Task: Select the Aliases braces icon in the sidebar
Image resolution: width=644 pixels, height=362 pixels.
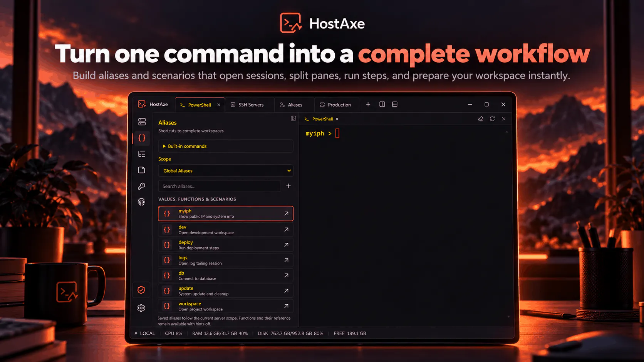Action: coord(142,138)
